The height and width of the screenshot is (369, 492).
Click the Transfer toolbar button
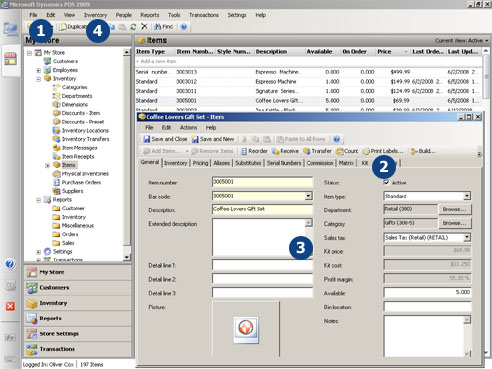point(317,151)
